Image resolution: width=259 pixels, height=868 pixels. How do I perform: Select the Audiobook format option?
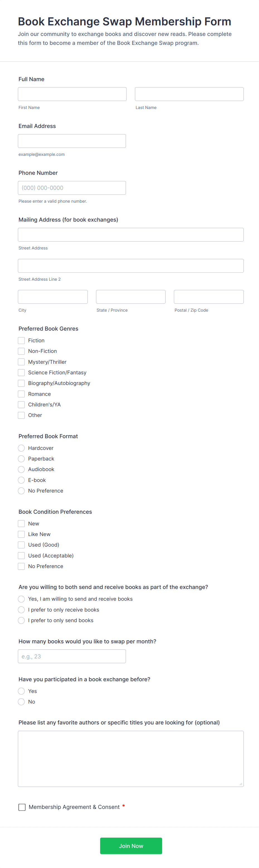tap(21, 469)
